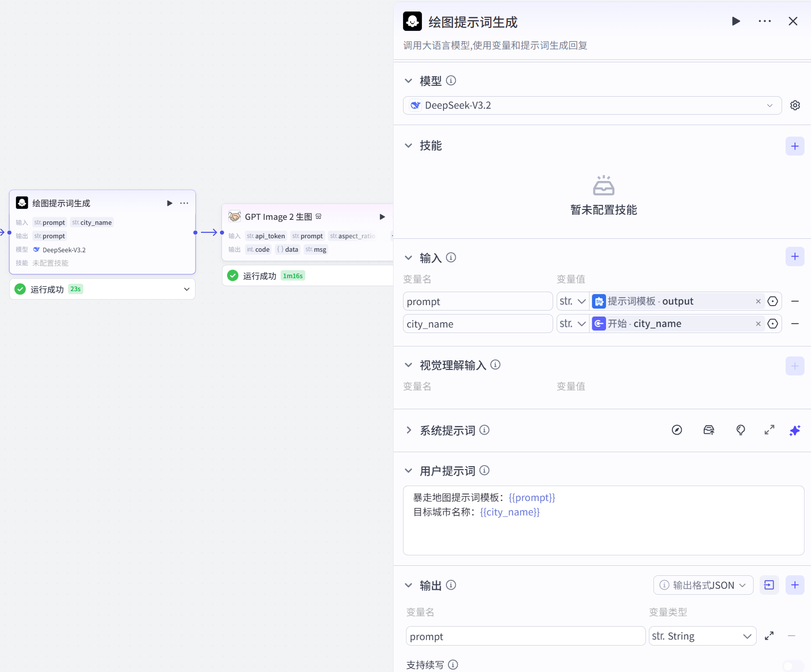The height and width of the screenshot is (672, 811).
Task: Collapse the 输出 section
Action: [x=408, y=585]
